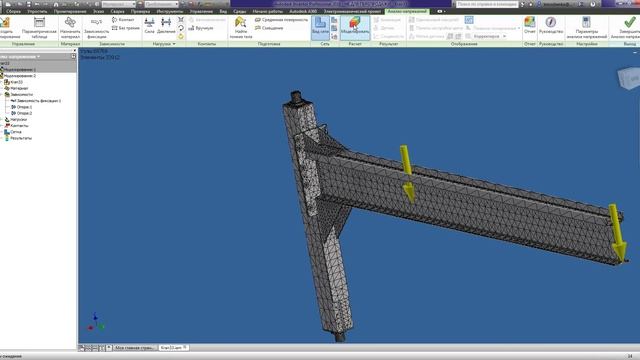Add a Зависимость фиксации constraint
Viewport: 640px width, 360px height.
[x=96, y=28]
